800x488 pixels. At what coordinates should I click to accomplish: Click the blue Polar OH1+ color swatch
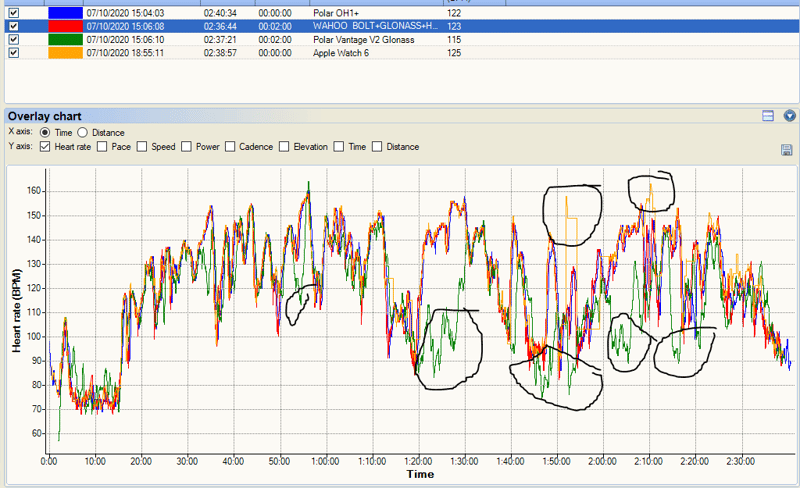pos(65,13)
